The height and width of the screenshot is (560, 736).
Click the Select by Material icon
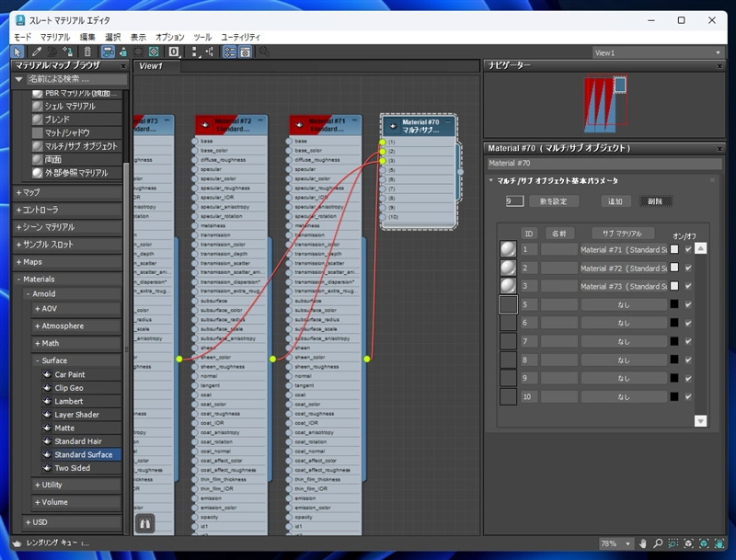[x=264, y=51]
